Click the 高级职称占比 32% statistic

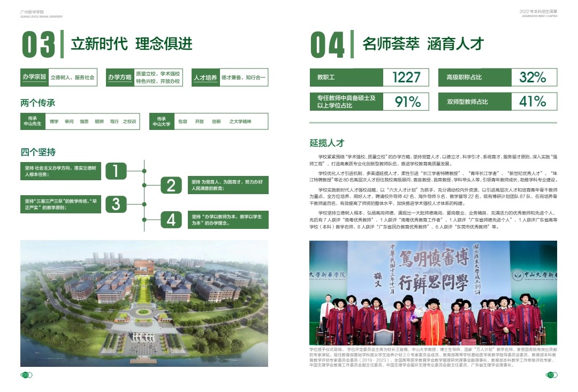pyautogui.click(x=498, y=78)
